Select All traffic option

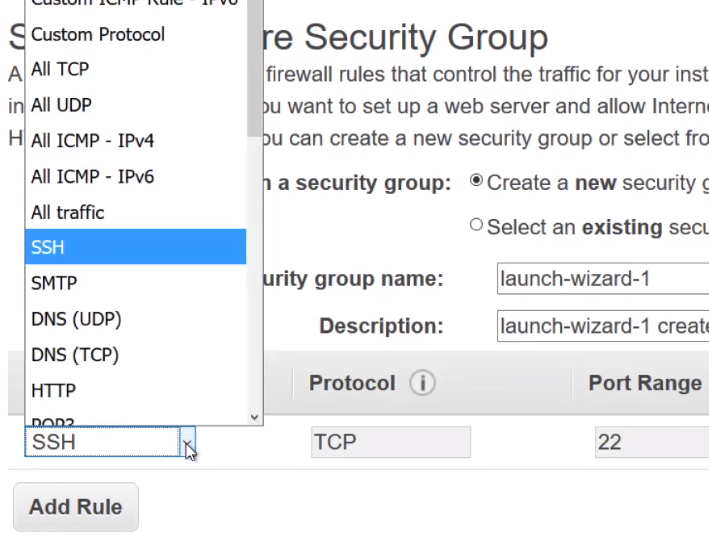click(x=67, y=212)
